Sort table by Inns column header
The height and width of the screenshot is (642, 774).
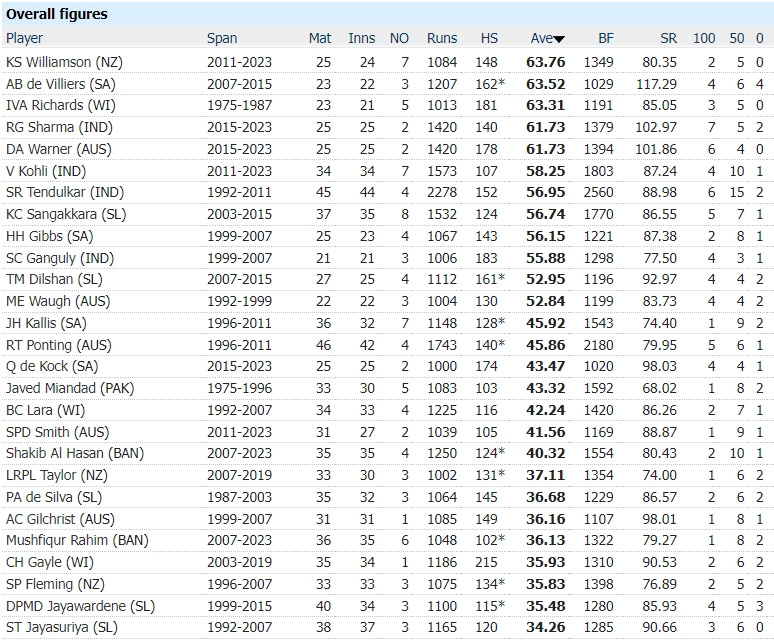coord(361,38)
